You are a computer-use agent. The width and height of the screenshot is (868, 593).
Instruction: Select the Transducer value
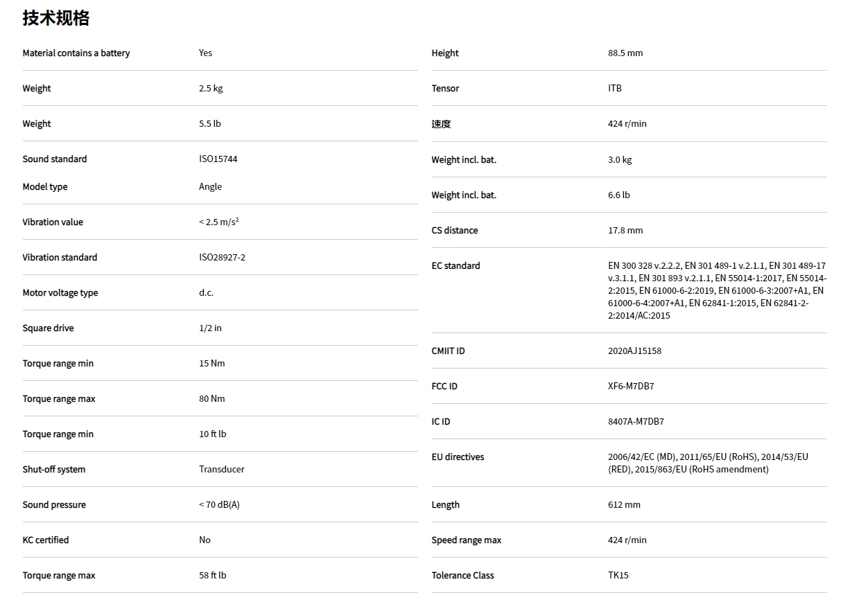point(221,470)
